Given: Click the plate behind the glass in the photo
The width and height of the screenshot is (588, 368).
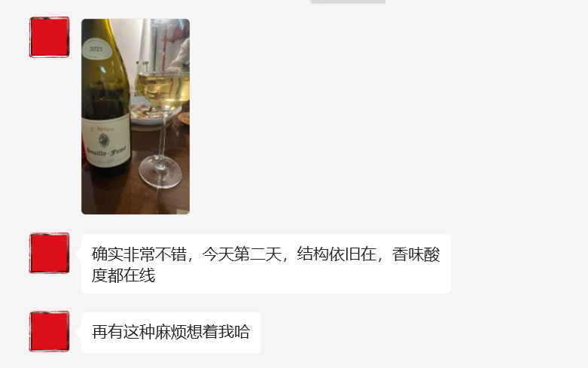Looking at the screenshot, I should pyautogui.click(x=154, y=112).
